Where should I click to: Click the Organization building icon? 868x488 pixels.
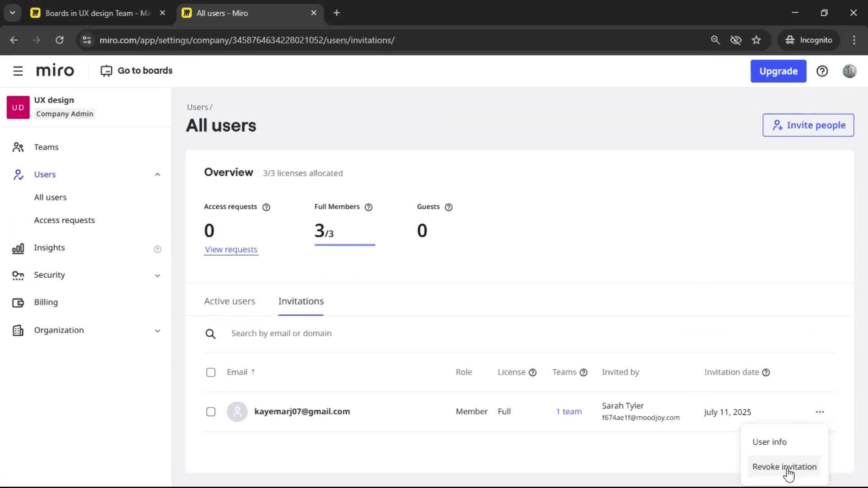[18, 330]
